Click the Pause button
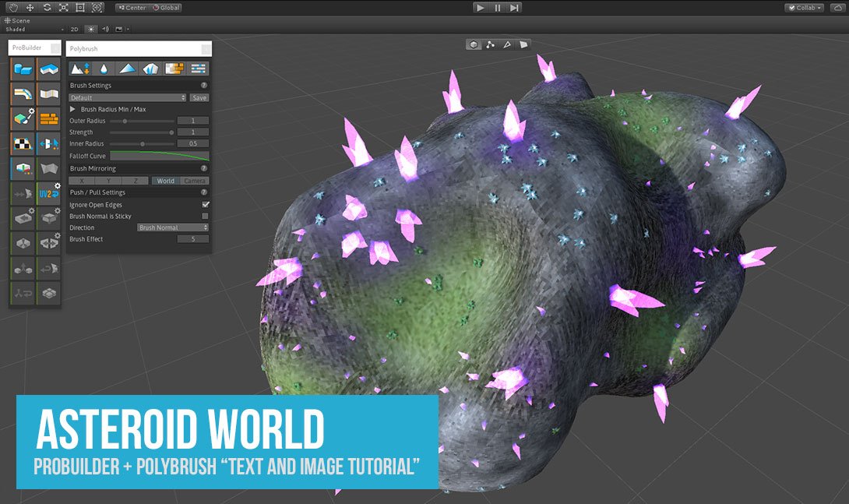The image size is (849, 504). tap(497, 8)
